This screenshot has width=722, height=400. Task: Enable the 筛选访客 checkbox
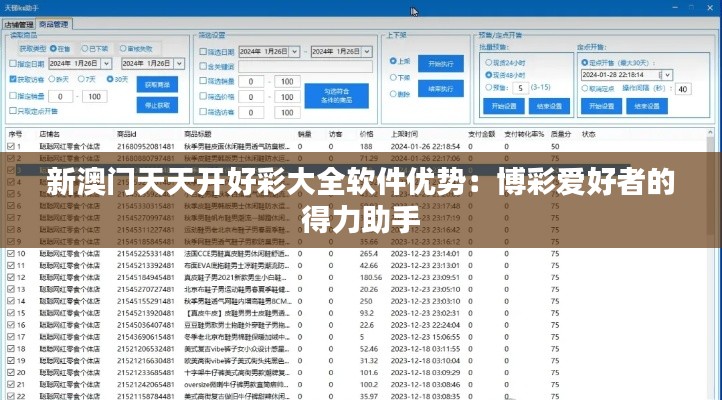click(x=203, y=111)
